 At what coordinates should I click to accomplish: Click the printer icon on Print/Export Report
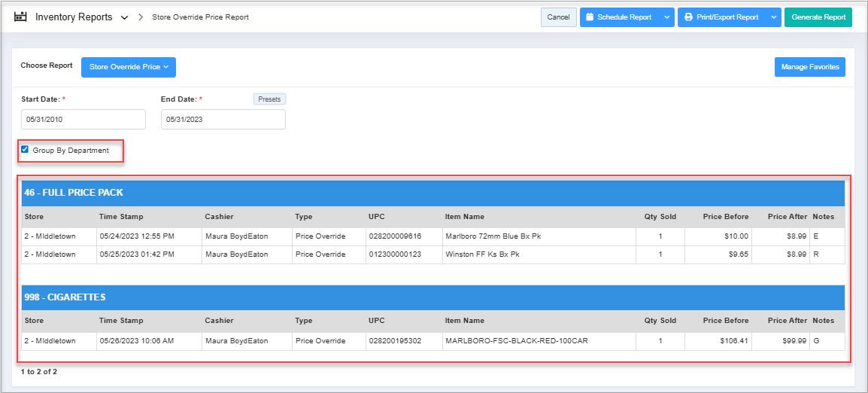point(688,17)
